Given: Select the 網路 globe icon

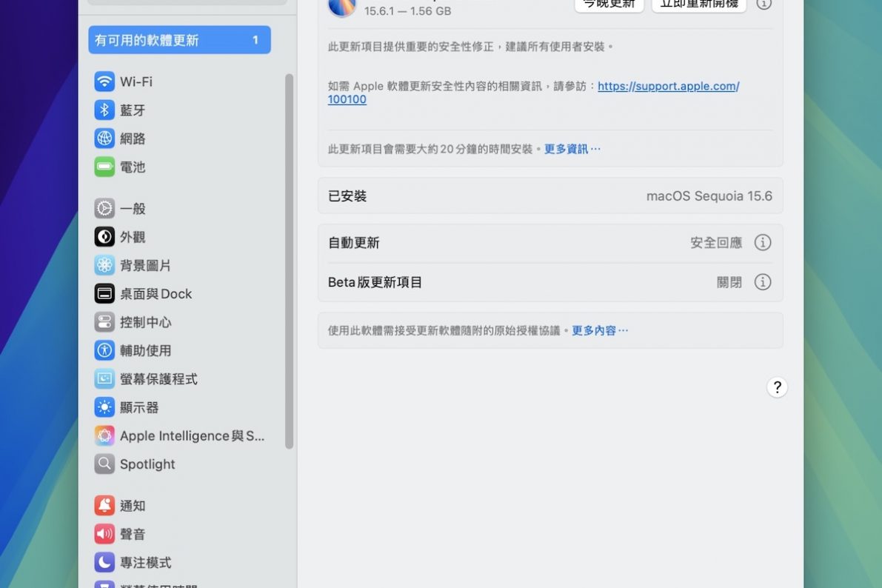Looking at the screenshot, I should (x=104, y=138).
